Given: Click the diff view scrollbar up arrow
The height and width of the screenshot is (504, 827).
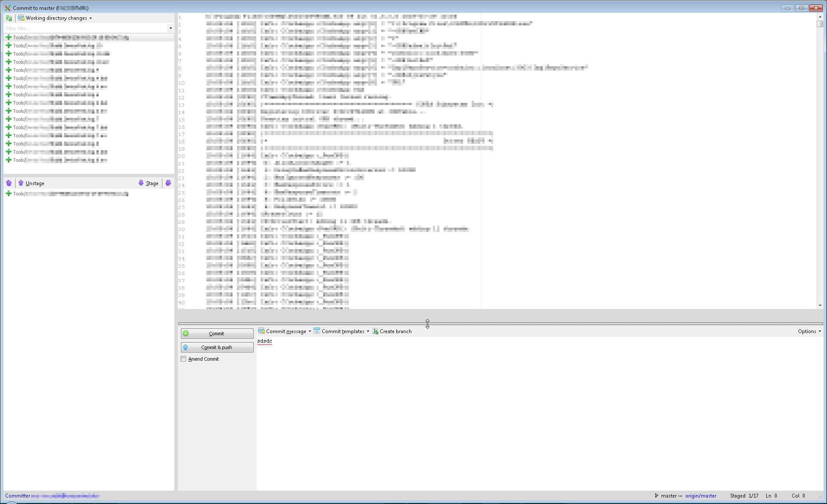Looking at the screenshot, I should coord(820,16).
